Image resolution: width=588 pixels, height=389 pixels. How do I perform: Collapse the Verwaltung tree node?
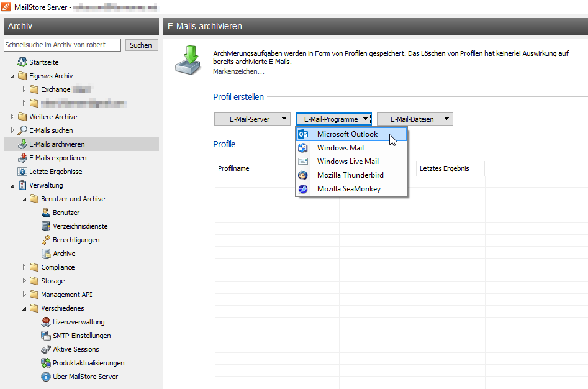pyautogui.click(x=12, y=185)
